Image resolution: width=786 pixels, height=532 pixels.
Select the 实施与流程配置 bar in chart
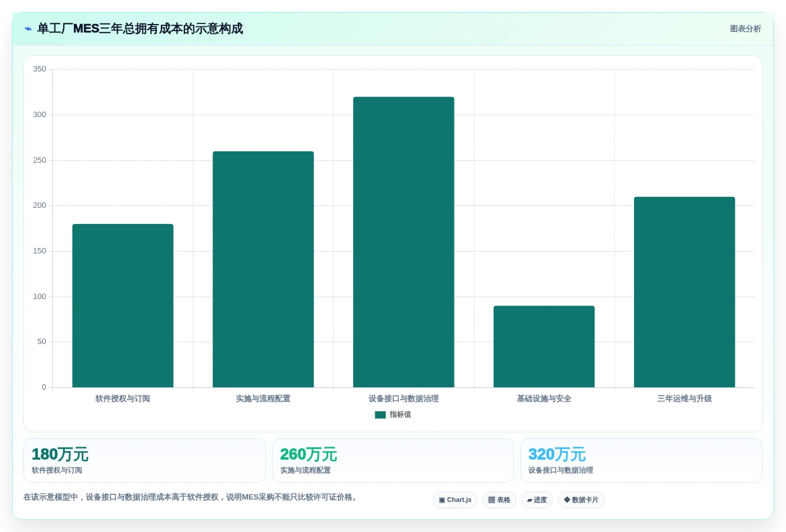click(x=263, y=269)
